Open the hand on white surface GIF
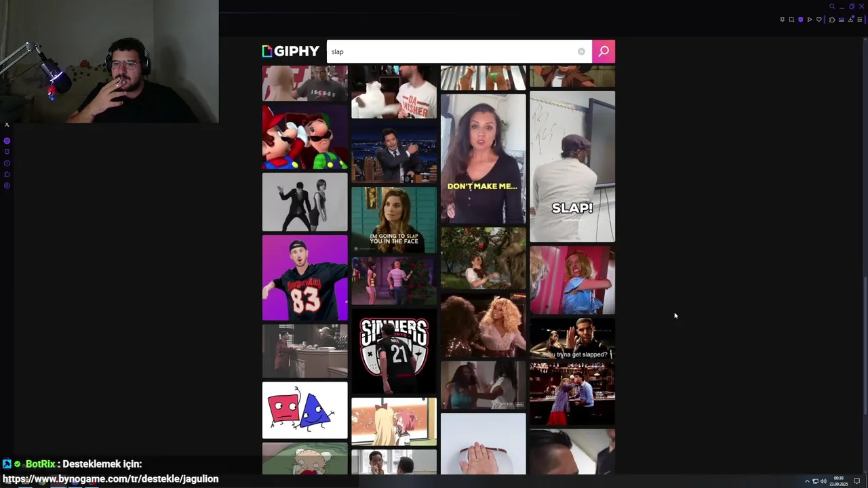Viewport: 868px width, 488px height. pos(483,444)
